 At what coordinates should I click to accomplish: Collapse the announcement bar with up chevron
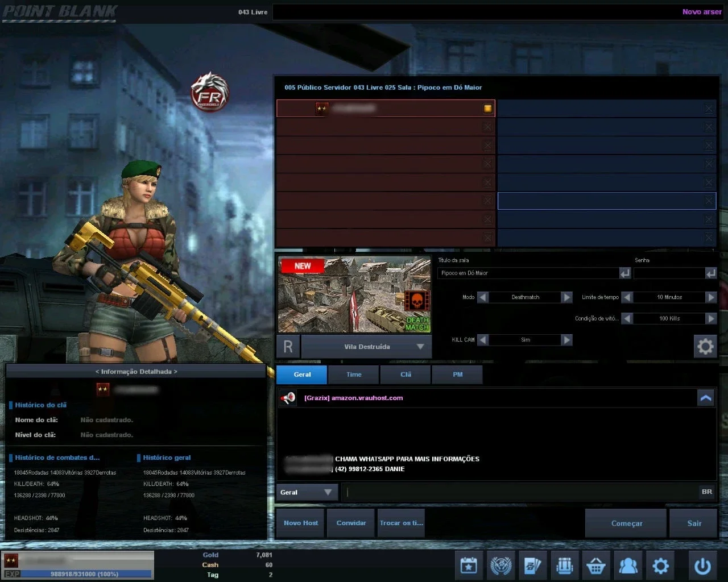coord(706,398)
